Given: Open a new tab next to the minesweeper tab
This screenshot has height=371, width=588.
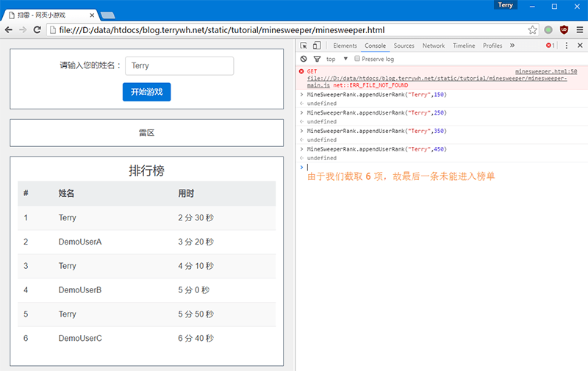Looking at the screenshot, I should pyautogui.click(x=108, y=15).
